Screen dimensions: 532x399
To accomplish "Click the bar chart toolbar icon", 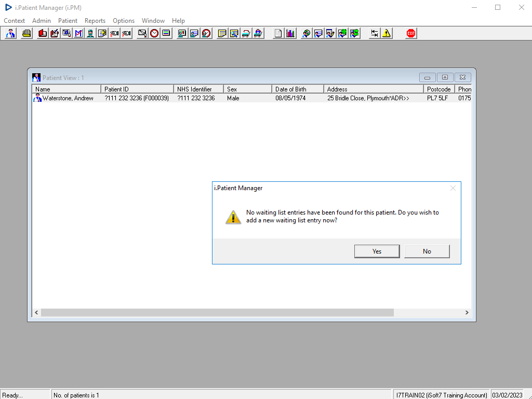I will (290, 33).
